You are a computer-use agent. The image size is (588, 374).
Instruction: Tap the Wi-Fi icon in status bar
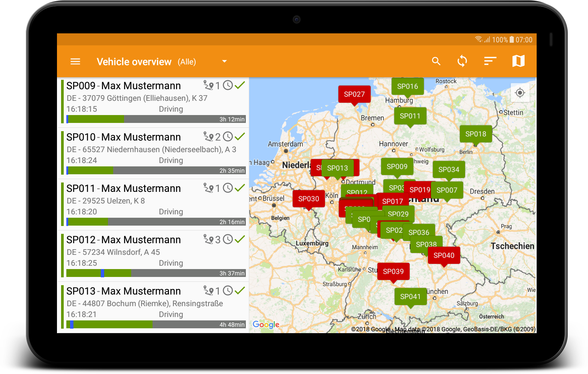pyautogui.click(x=478, y=39)
